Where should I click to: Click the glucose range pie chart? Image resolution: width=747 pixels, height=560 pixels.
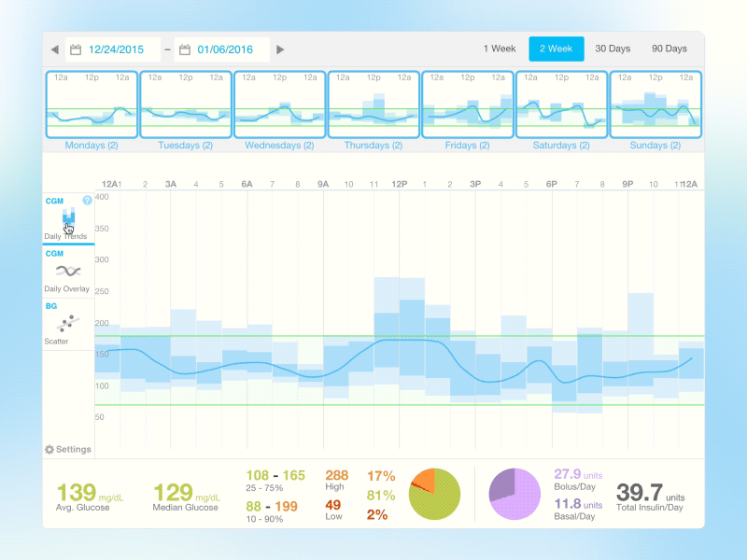(434, 494)
